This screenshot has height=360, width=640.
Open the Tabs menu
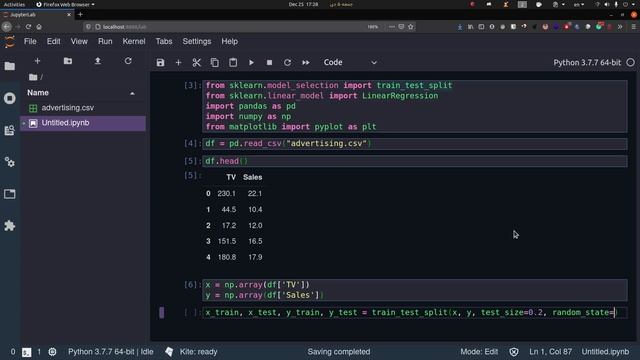[x=164, y=41]
